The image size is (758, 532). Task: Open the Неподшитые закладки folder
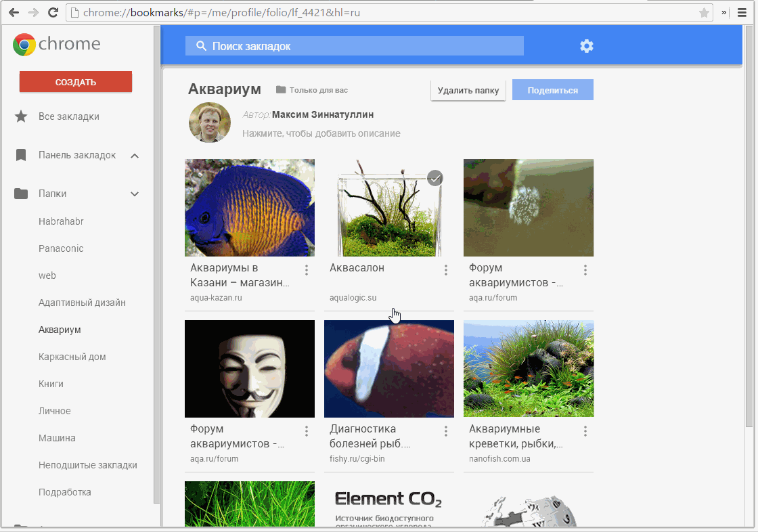(88, 465)
